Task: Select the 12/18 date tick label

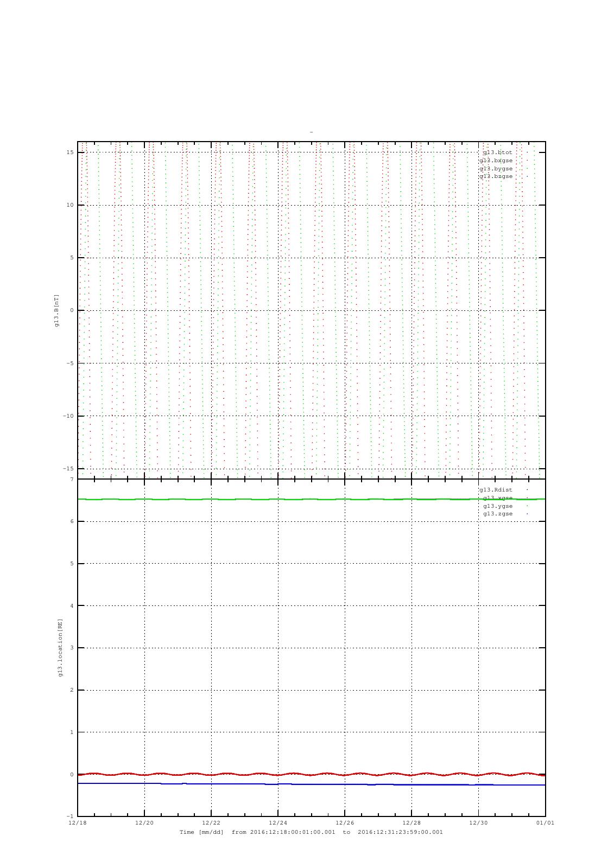Action: coord(78,823)
